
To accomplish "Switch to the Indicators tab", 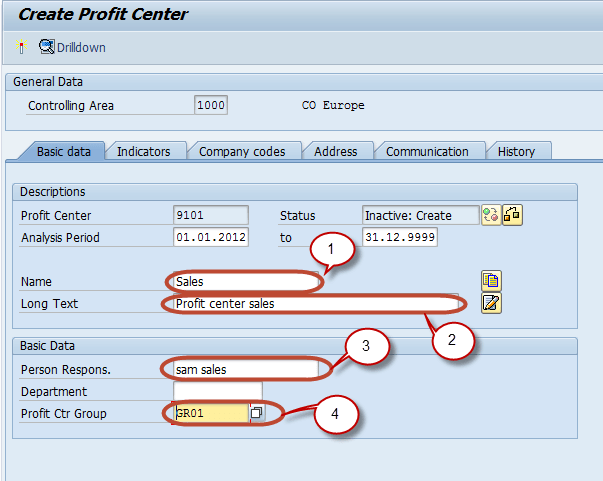I will point(143,151).
